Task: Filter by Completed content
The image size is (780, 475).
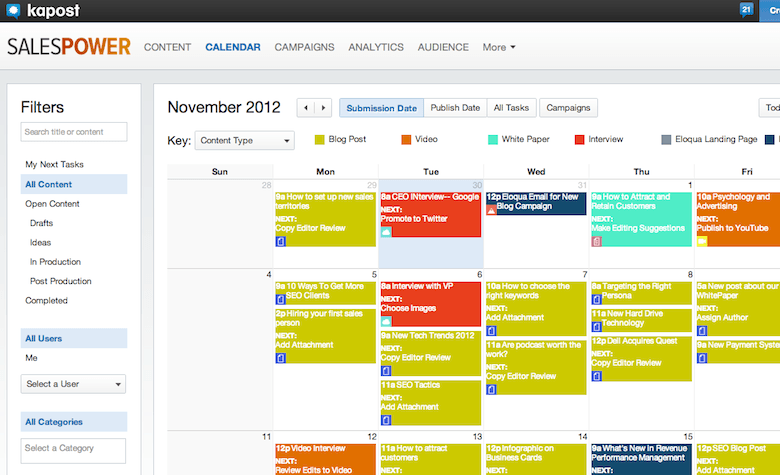Action: 46,300
